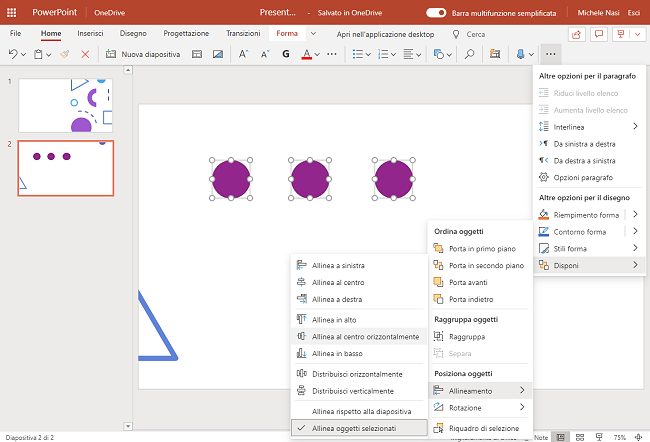The width and height of the screenshot is (650, 442).
Task: Click the Undo arrow icon
Action: (x=13, y=54)
